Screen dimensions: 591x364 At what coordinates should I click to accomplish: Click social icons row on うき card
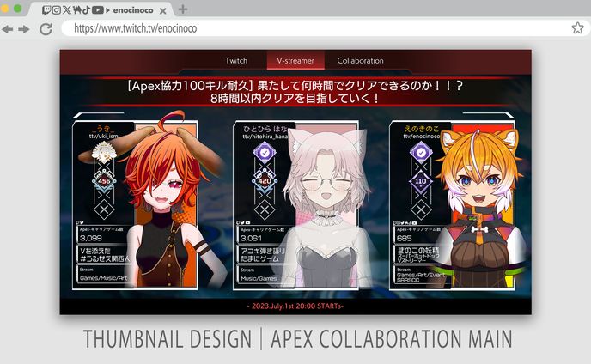80,223
